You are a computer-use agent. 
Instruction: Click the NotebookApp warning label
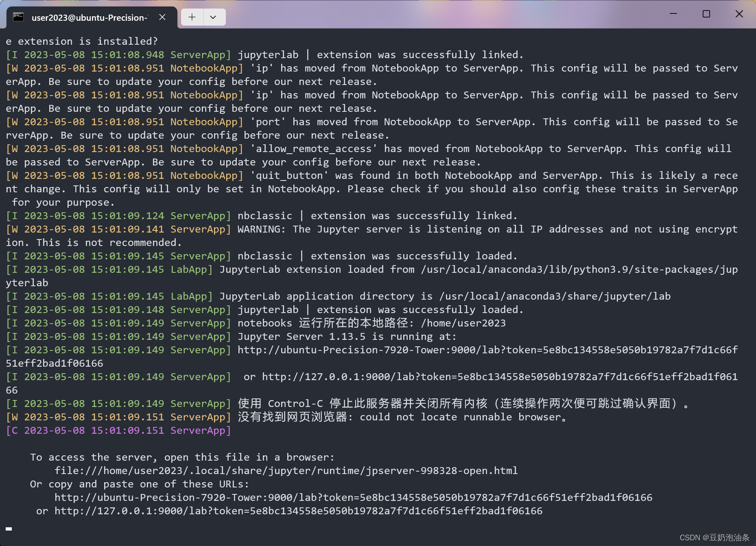(x=204, y=68)
